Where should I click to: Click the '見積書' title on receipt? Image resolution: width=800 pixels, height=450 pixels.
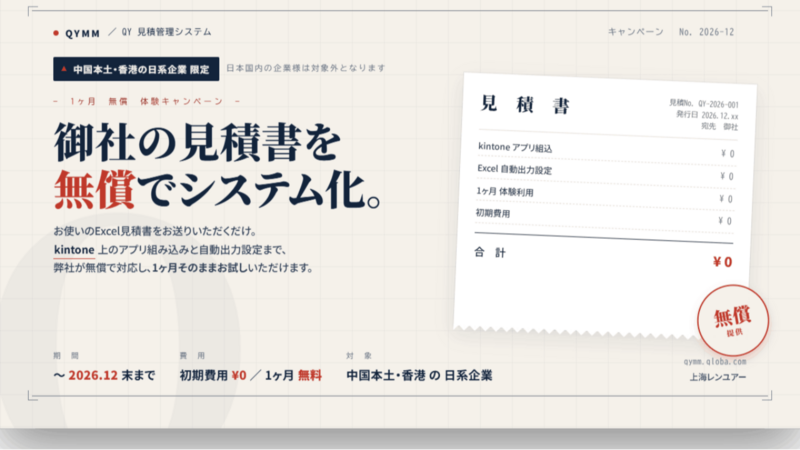click(x=526, y=105)
